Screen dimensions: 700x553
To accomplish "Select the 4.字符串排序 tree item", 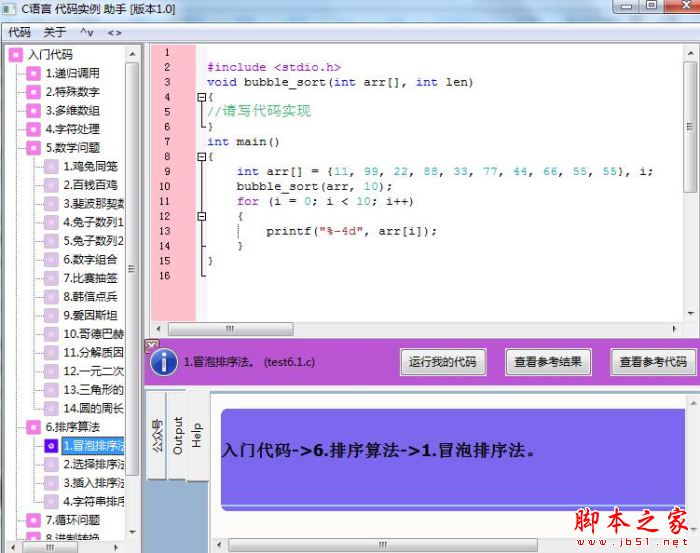I will [93, 502].
